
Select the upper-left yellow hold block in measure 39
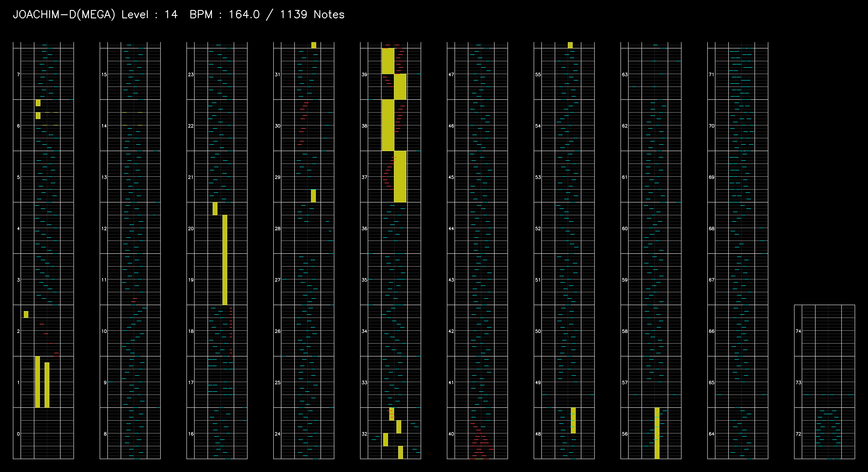(x=388, y=61)
